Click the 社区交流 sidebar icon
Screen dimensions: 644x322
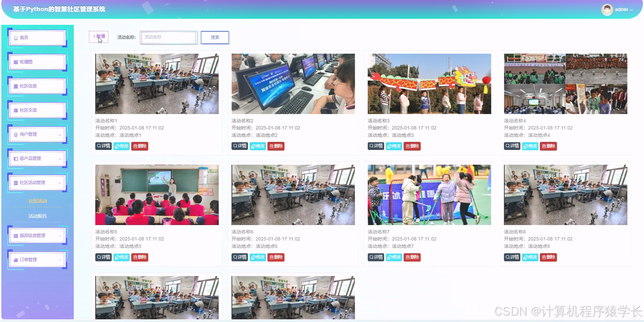pos(16,110)
